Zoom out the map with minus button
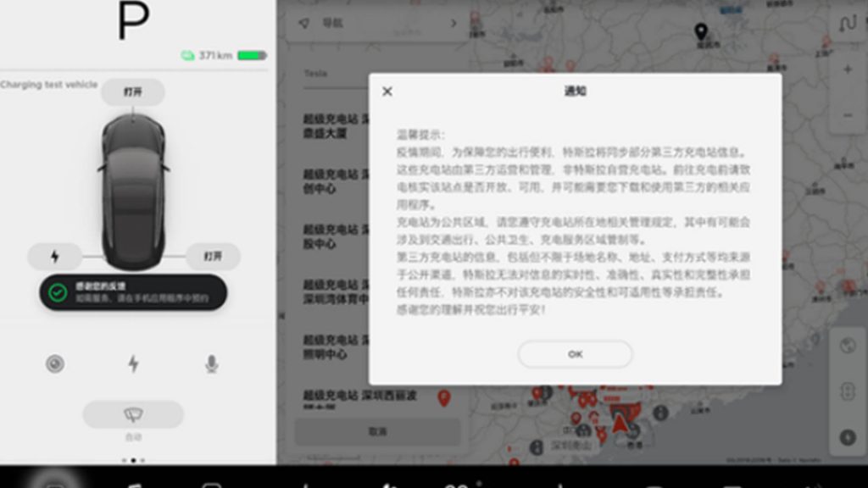 coord(847,116)
